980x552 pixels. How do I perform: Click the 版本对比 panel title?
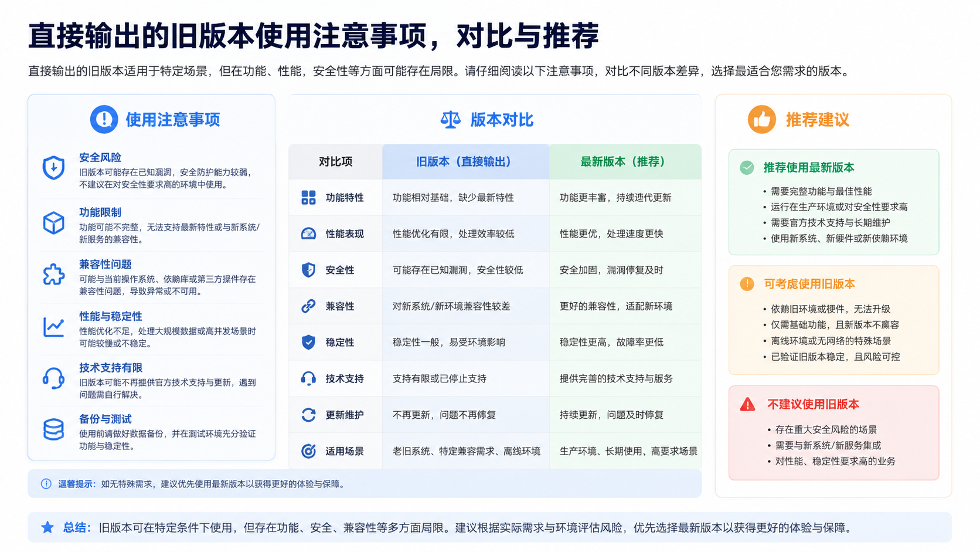tap(502, 120)
